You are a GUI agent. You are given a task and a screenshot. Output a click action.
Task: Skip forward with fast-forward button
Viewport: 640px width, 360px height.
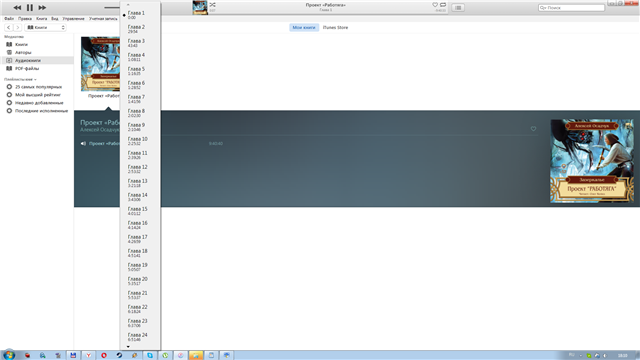tap(42, 7)
